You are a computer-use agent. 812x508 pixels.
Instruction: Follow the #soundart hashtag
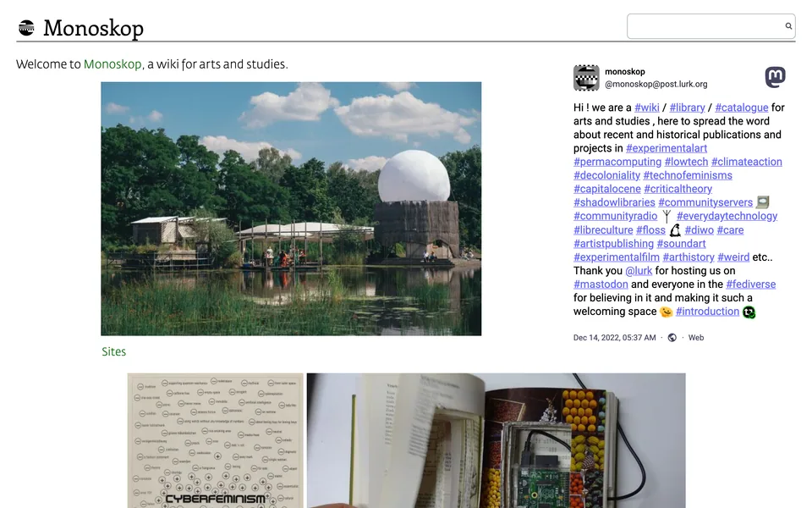682,243
